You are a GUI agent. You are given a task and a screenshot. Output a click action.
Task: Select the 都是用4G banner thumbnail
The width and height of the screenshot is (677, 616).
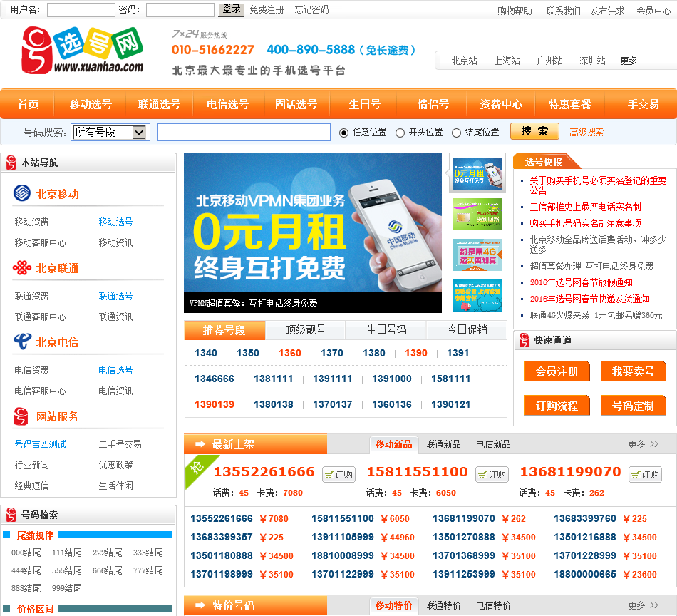477,255
